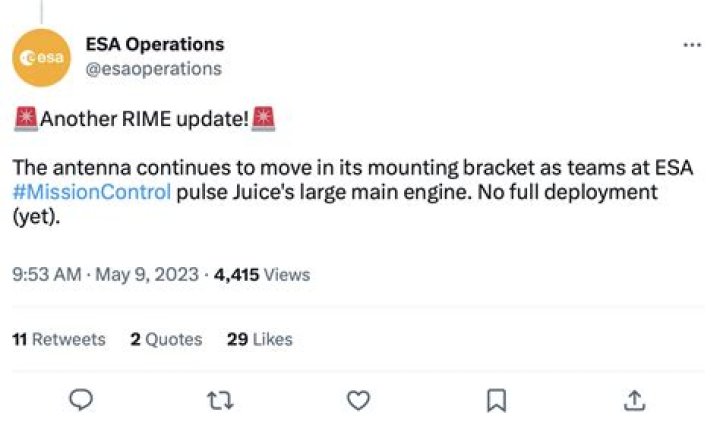Open the retweet options menu

220,400
